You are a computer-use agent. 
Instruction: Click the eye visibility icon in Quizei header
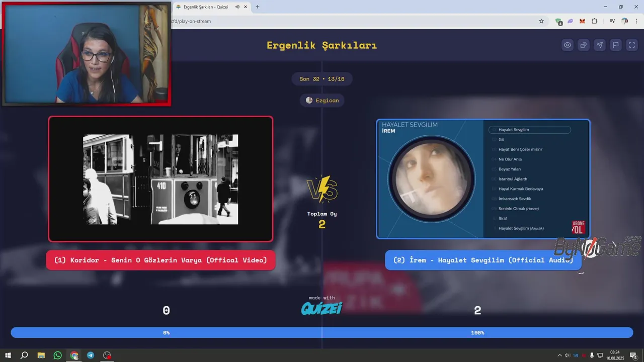568,45
